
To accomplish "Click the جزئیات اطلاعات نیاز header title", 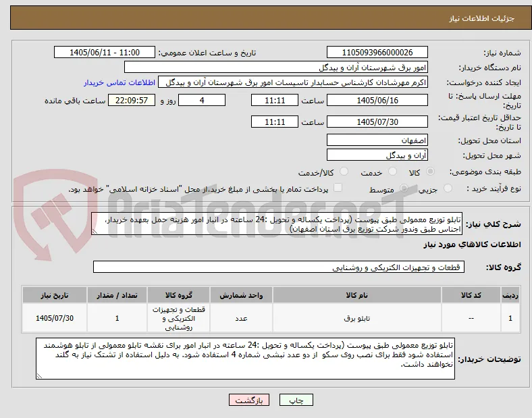I will pyautogui.click(x=481, y=18).
